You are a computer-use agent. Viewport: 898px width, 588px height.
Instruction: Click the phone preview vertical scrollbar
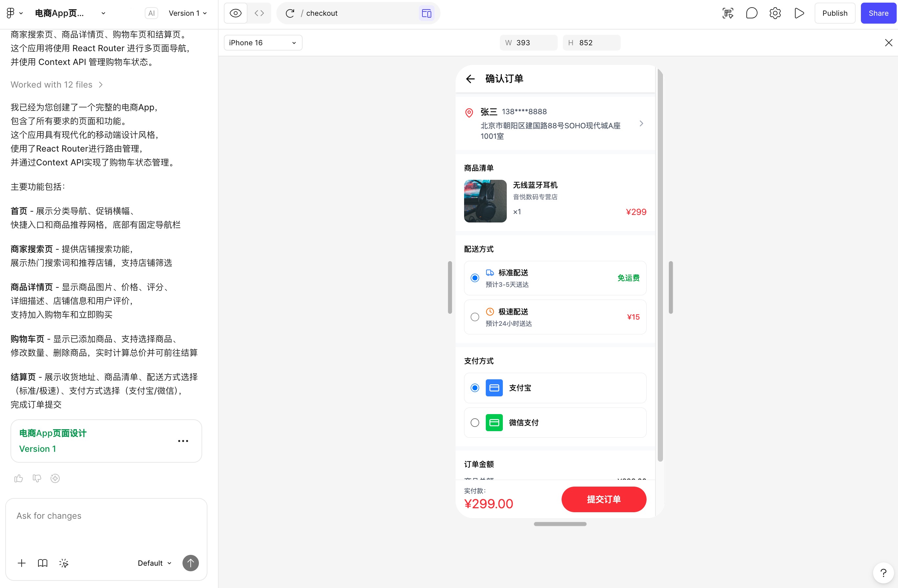660,265
